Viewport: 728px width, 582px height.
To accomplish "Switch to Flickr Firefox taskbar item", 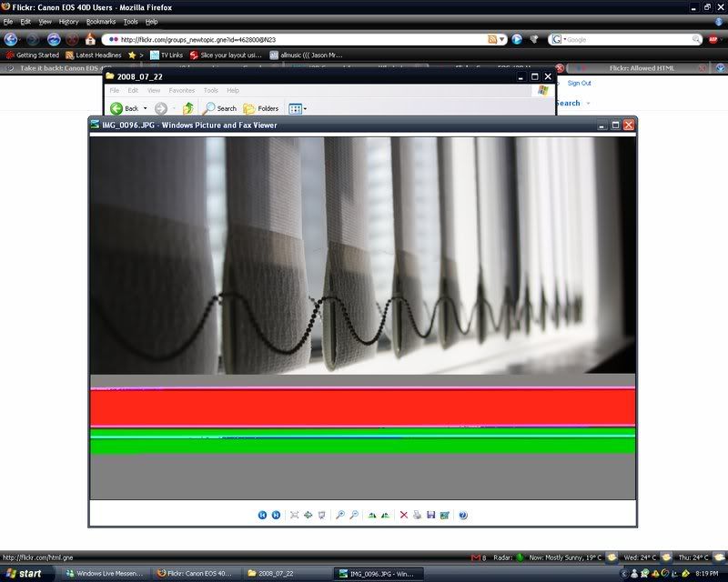I will click(x=195, y=574).
